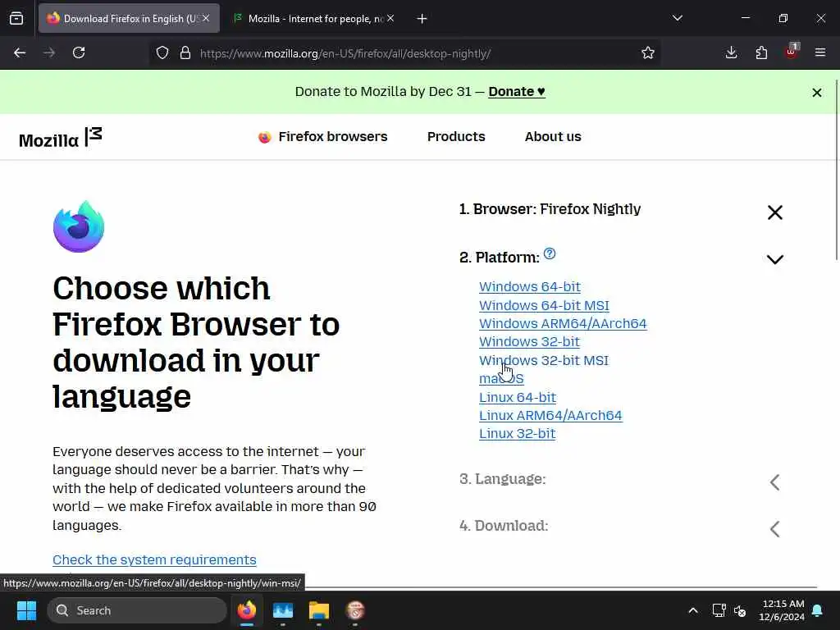Open the notifications bell icon
Viewport: 840px width, 630px height.
coord(818,610)
